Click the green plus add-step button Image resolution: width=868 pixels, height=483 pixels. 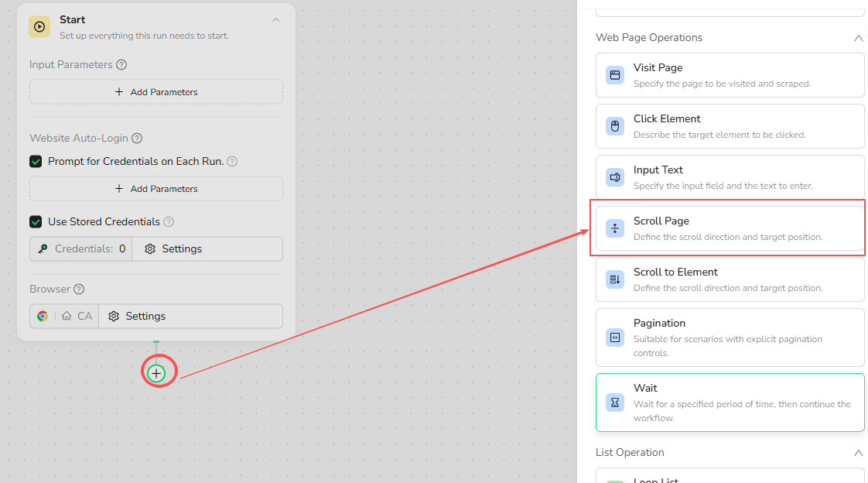(156, 374)
